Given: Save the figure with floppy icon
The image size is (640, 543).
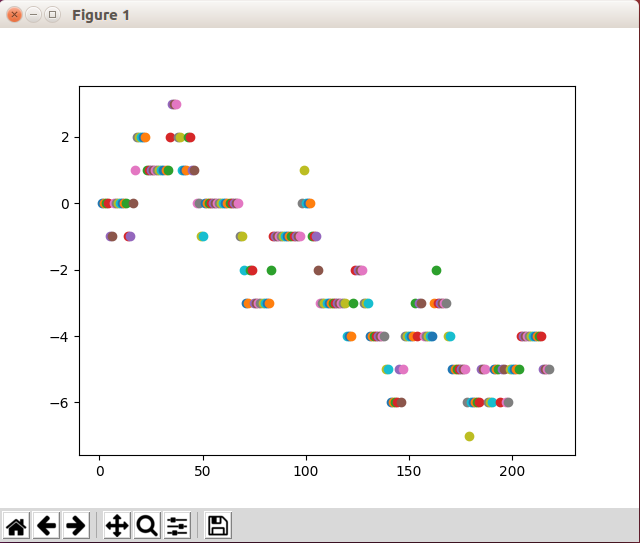Looking at the screenshot, I should point(218,525).
